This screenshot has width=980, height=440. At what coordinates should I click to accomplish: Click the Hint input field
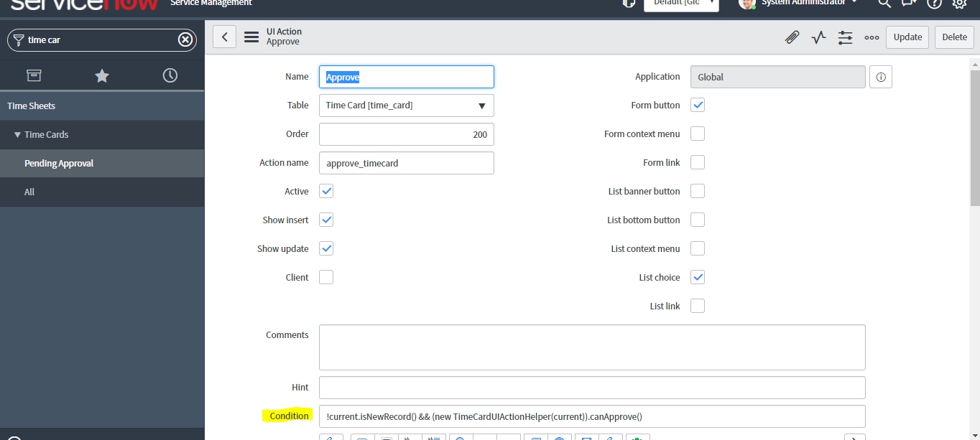(592, 388)
